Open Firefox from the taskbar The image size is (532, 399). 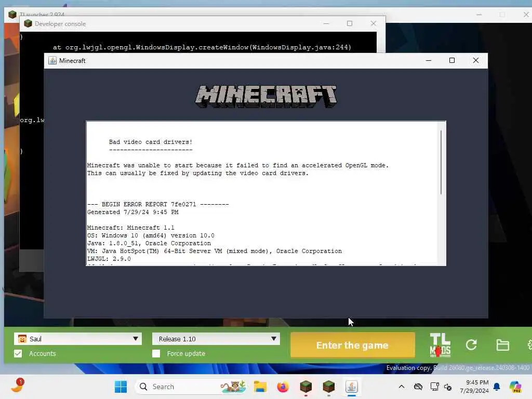(x=283, y=387)
